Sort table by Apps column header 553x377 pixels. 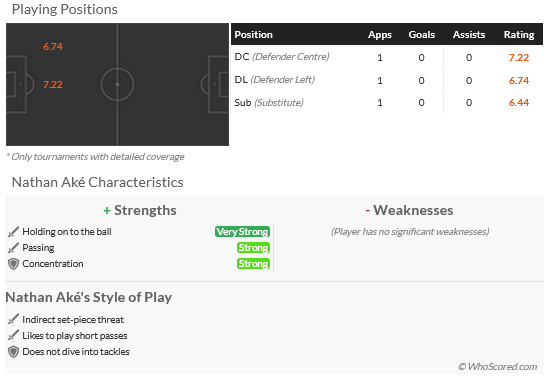380,35
